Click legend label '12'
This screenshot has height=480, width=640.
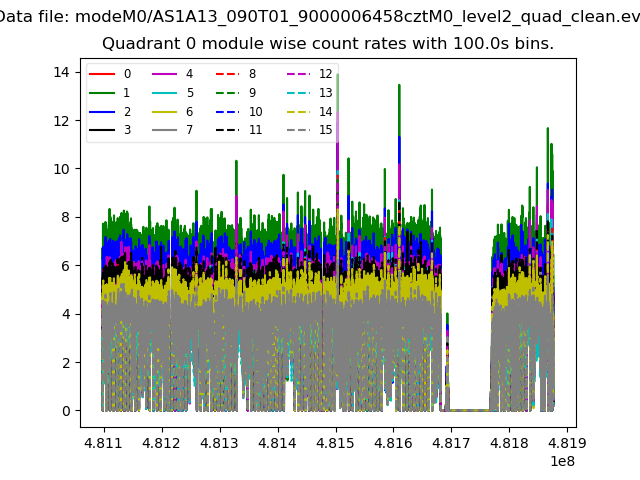pos(326,74)
